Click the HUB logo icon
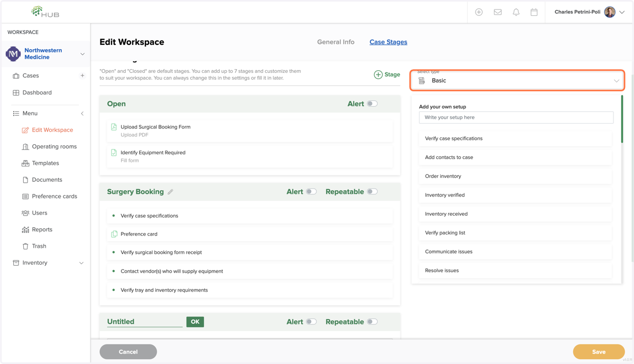 coord(45,12)
